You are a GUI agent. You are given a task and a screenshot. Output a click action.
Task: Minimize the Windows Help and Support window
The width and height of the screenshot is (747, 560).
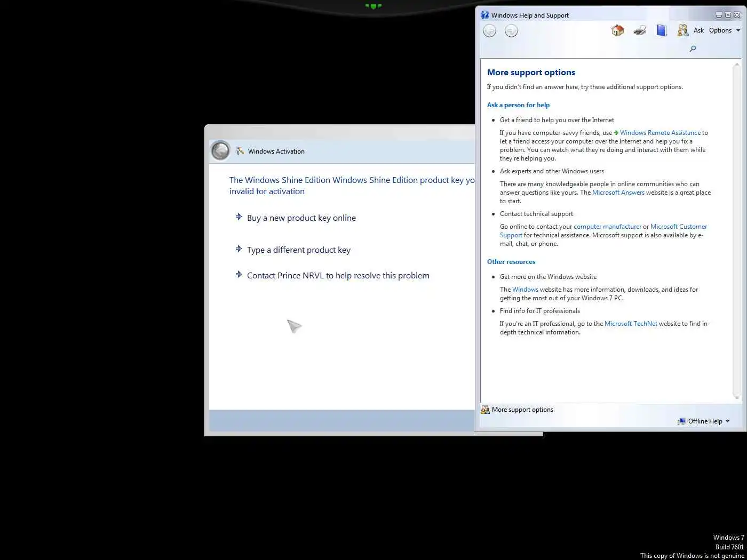click(719, 15)
